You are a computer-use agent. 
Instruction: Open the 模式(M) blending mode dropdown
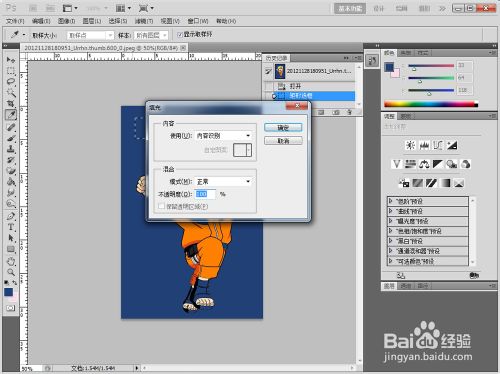click(223, 181)
